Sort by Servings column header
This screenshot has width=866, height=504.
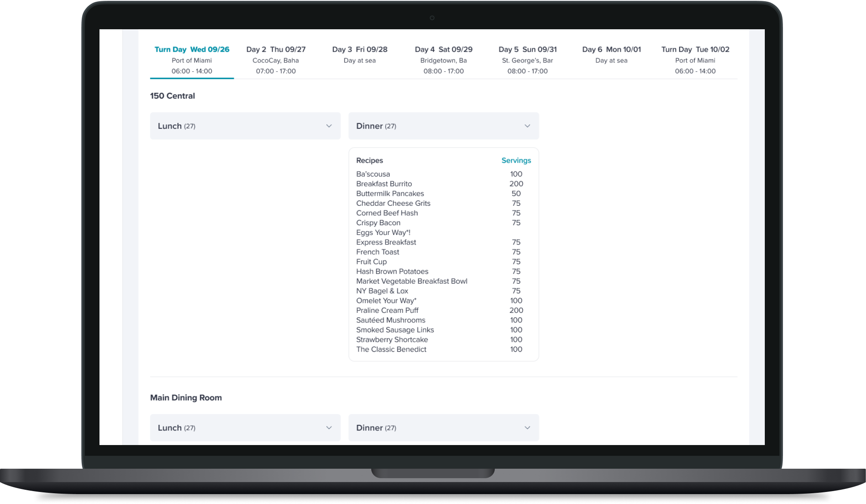click(x=516, y=161)
